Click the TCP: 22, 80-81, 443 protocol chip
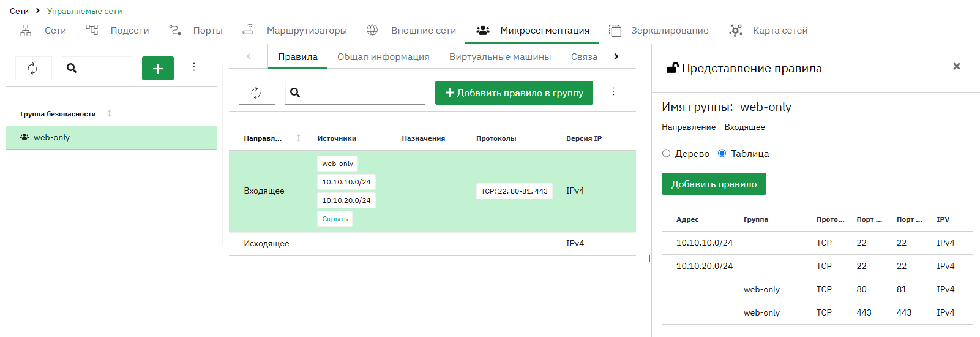Screen dimensions: 980x337 [514, 191]
